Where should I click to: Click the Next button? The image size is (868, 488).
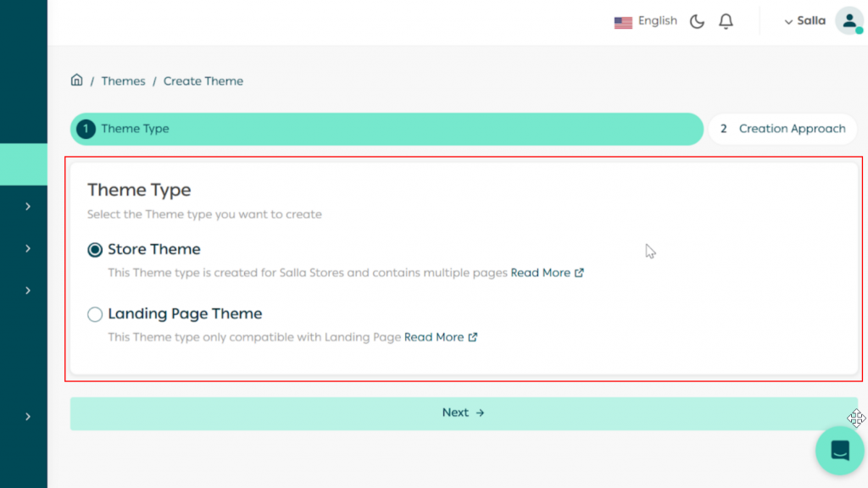(464, 413)
